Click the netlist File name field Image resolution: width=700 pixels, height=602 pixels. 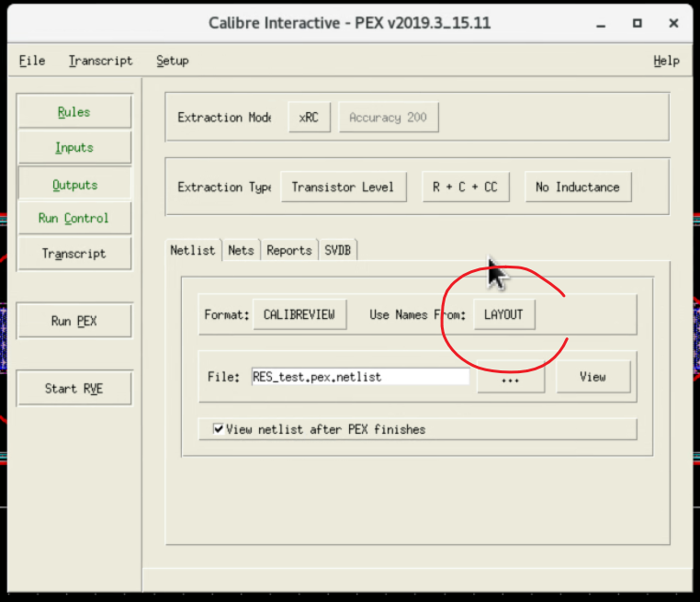[x=360, y=377]
